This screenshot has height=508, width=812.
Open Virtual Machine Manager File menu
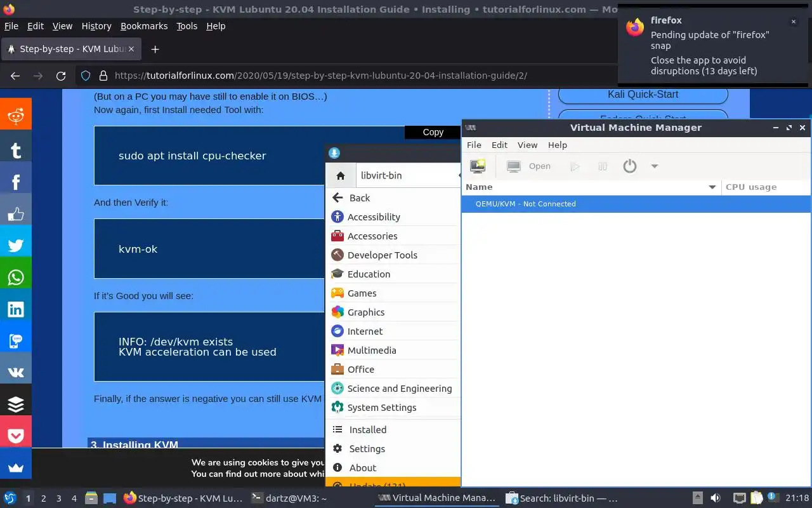coord(474,145)
